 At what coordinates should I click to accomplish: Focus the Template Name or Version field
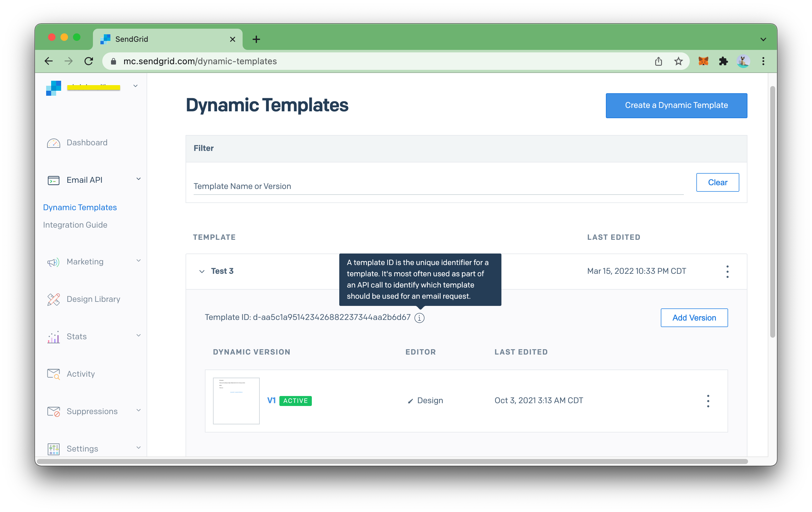point(438,186)
